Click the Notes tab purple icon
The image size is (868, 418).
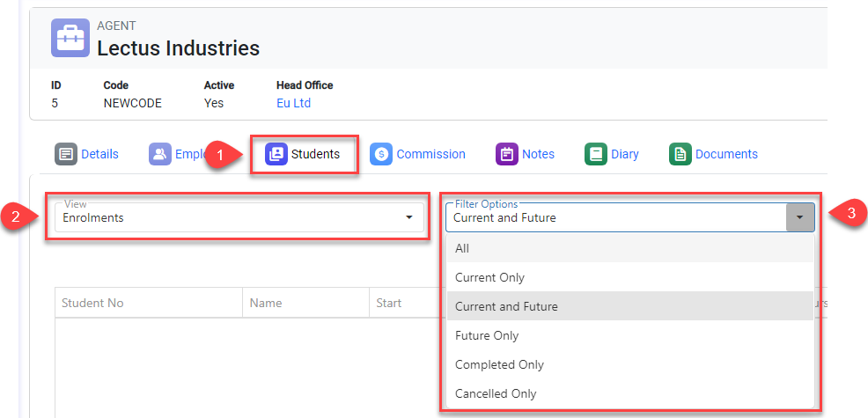tap(507, 154)
